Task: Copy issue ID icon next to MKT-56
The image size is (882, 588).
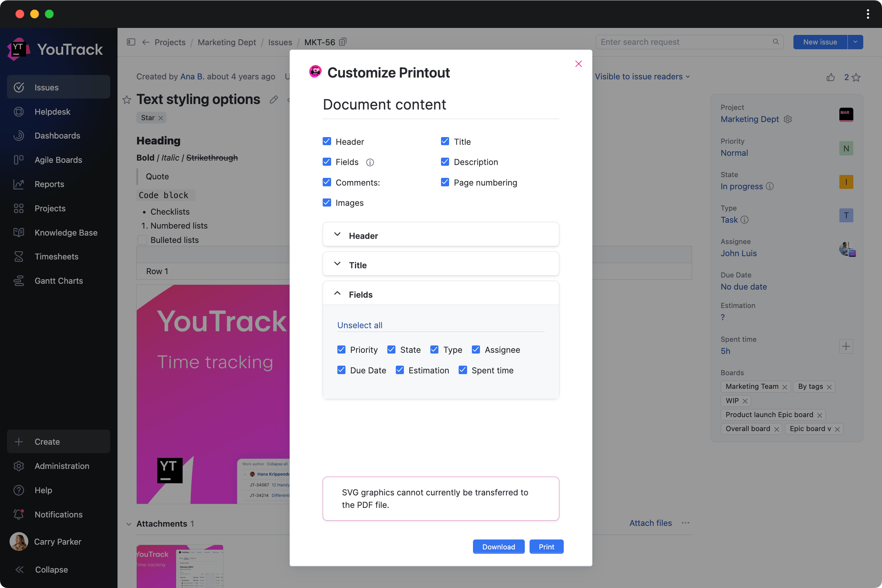Action: [x=343, y=42]
